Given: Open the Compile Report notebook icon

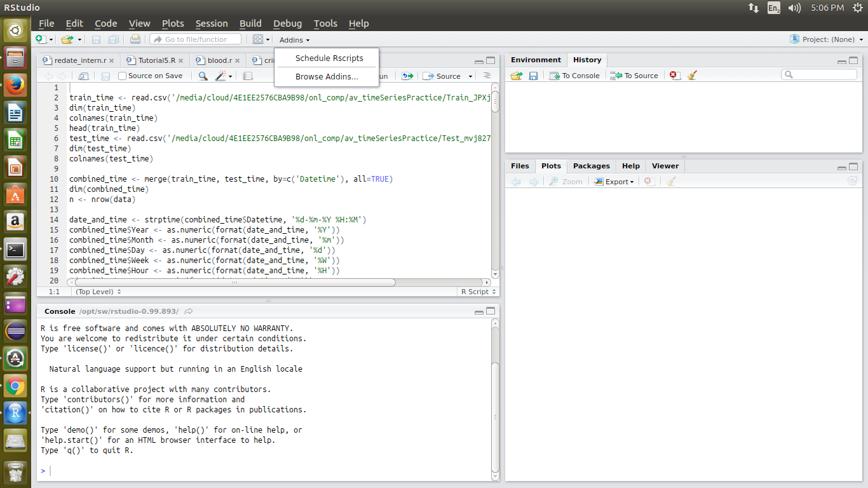Looking at the screenshot, I should coord(247,75).
